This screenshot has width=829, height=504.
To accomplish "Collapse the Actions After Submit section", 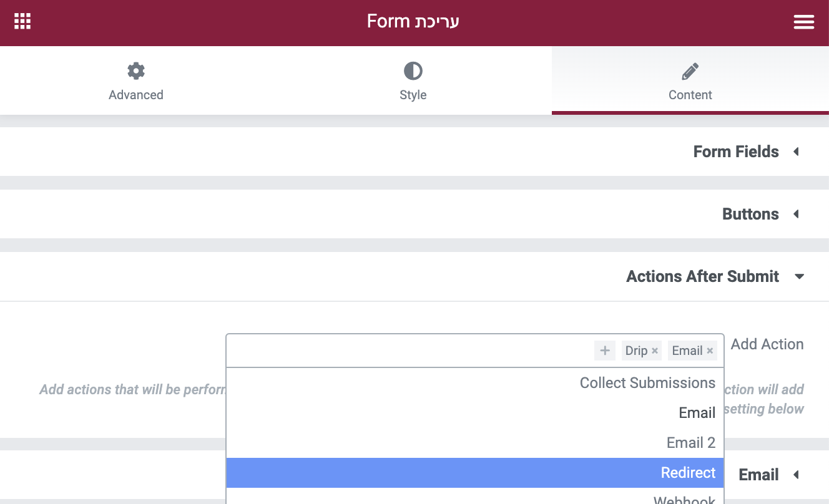I will click(x=414, y=276).
